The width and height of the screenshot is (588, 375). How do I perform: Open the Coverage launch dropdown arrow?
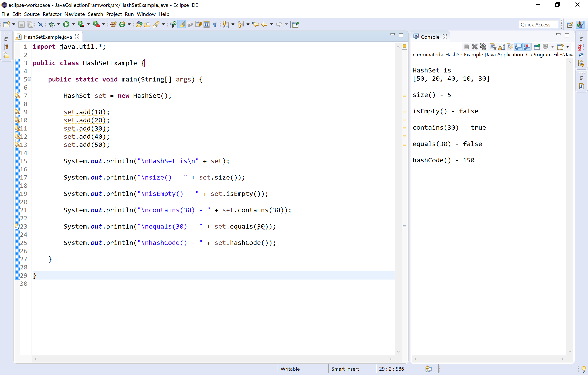[88, 24]
